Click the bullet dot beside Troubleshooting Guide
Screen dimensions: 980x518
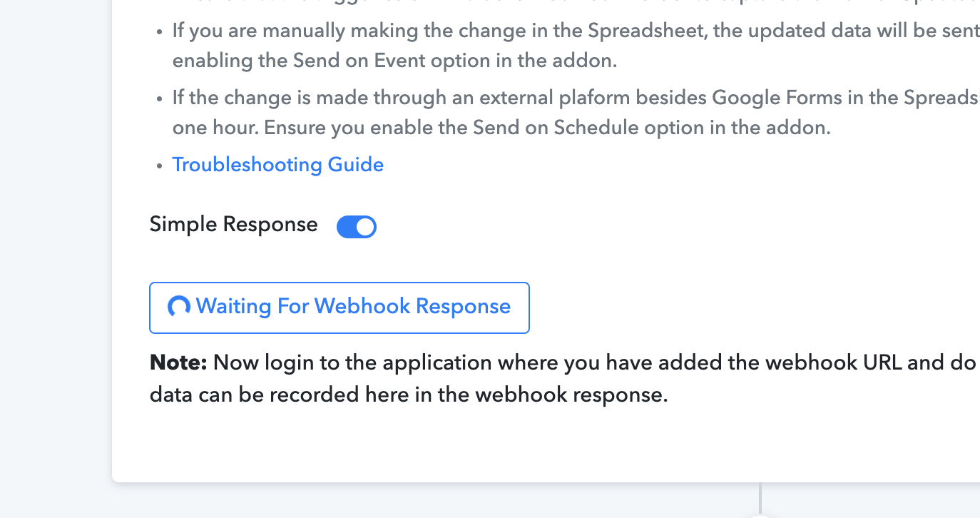pyautogui.click(x=160, y=166)
